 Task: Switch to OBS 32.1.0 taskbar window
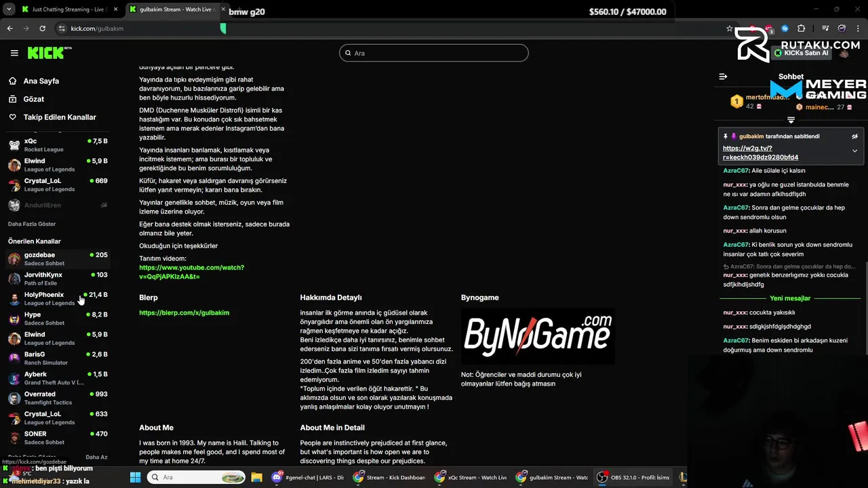click(x=634, y=477)
